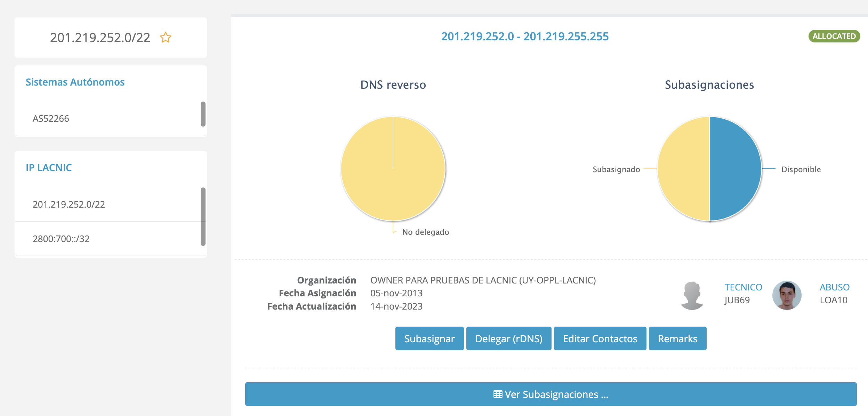This screenshot has width=868, height=416.
Task: Click the green ALLOCATED status badge
Action: 834,36
